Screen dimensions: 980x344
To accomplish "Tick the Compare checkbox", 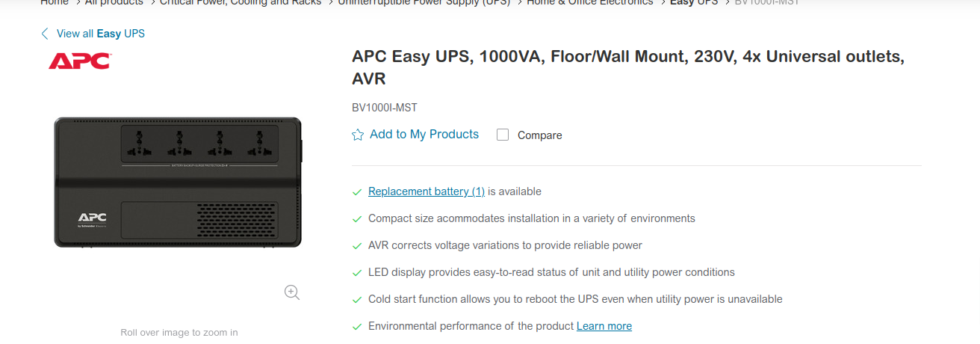I will (x=503, y=135).
